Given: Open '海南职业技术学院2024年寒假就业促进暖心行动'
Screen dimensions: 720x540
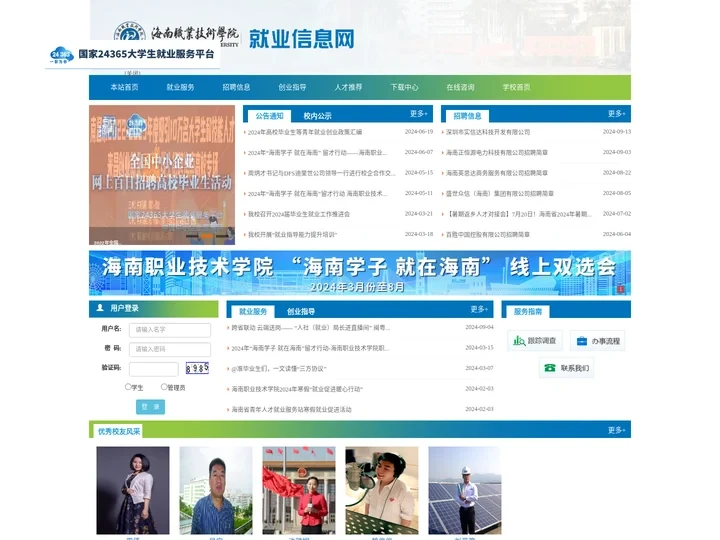Looking at the screenshot, I should click(x=297, y=389).
